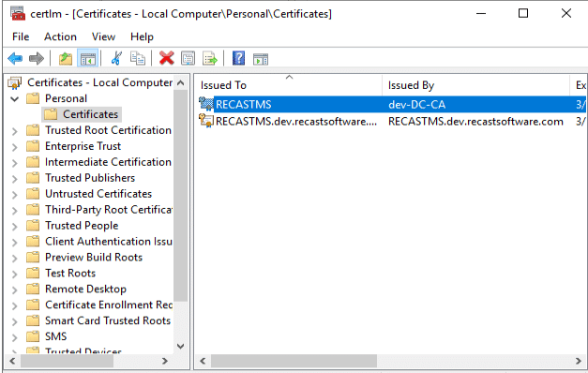Image resolution: width=588 pixels, height=373 pixels.
Task: Click certificate list horizontal scroll right arrow
Action: point(579,361)
